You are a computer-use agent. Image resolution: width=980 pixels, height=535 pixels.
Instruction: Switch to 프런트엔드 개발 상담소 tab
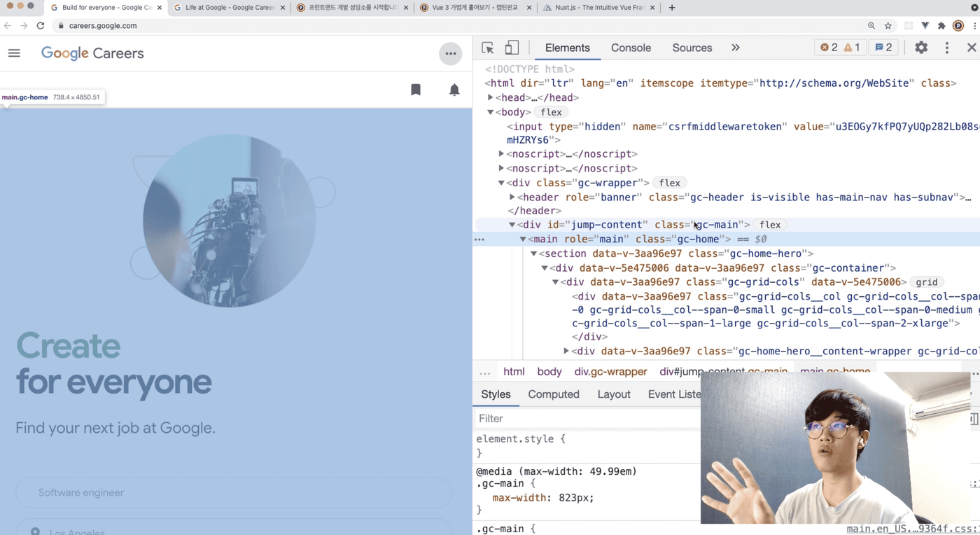(x=353, y=8)
